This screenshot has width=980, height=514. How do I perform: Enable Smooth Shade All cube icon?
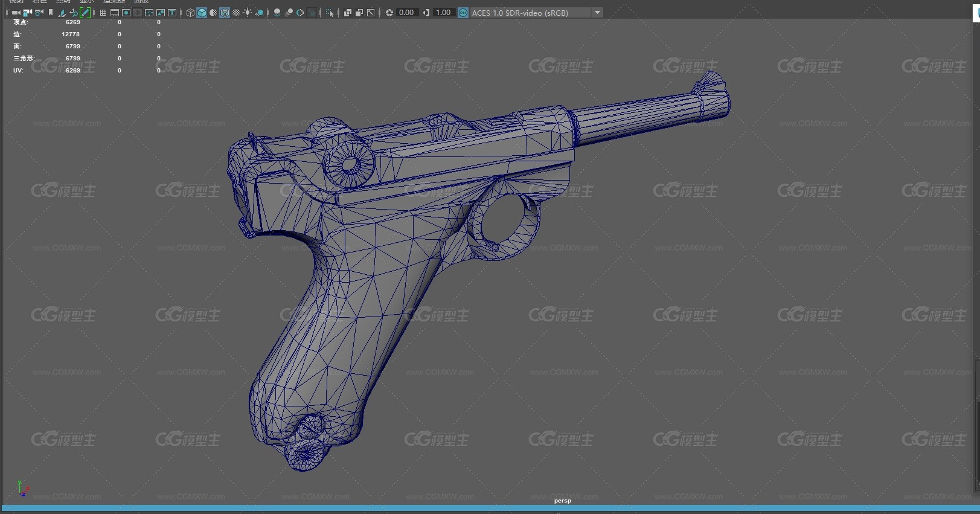click(x=202, y=13)
